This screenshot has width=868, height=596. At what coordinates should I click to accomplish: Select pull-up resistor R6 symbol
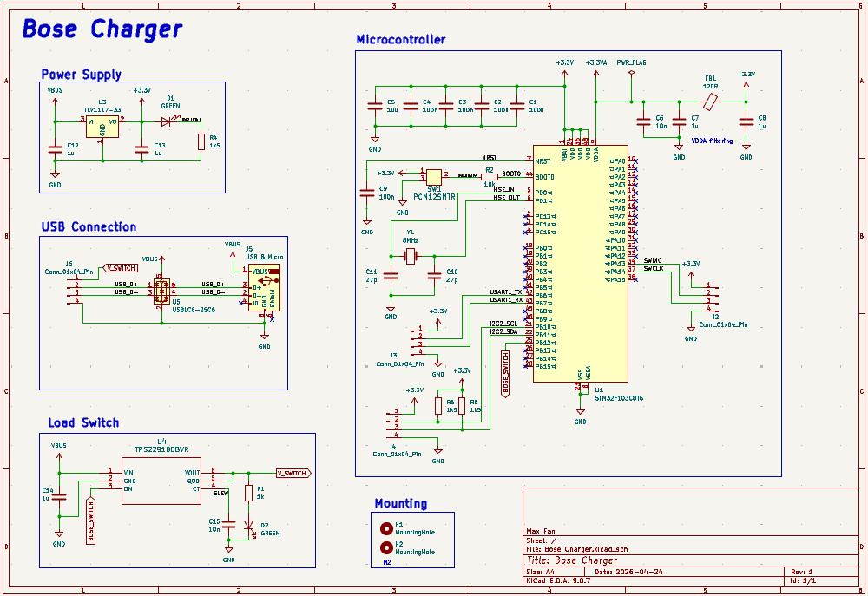point(437,406)
